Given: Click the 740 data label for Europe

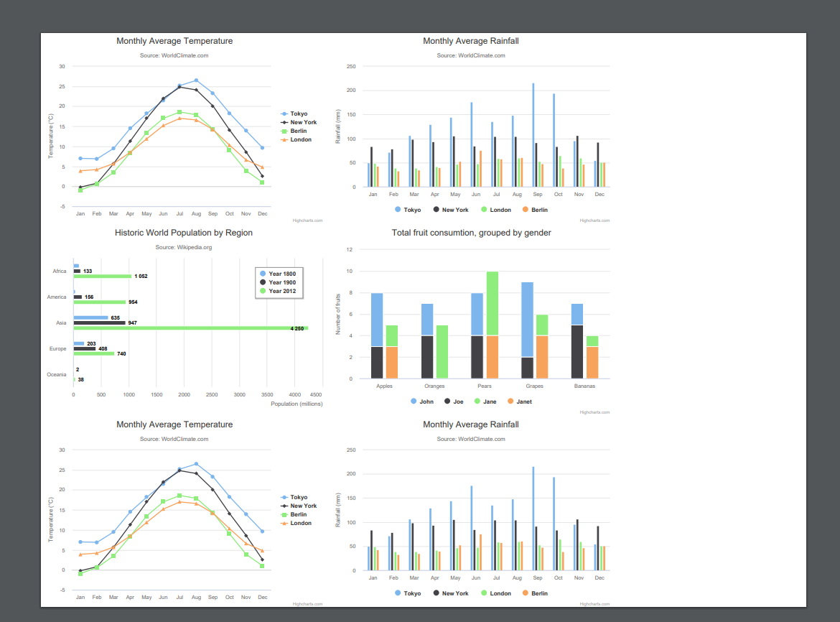Looking at the screenshot, I should coord(121,353).
